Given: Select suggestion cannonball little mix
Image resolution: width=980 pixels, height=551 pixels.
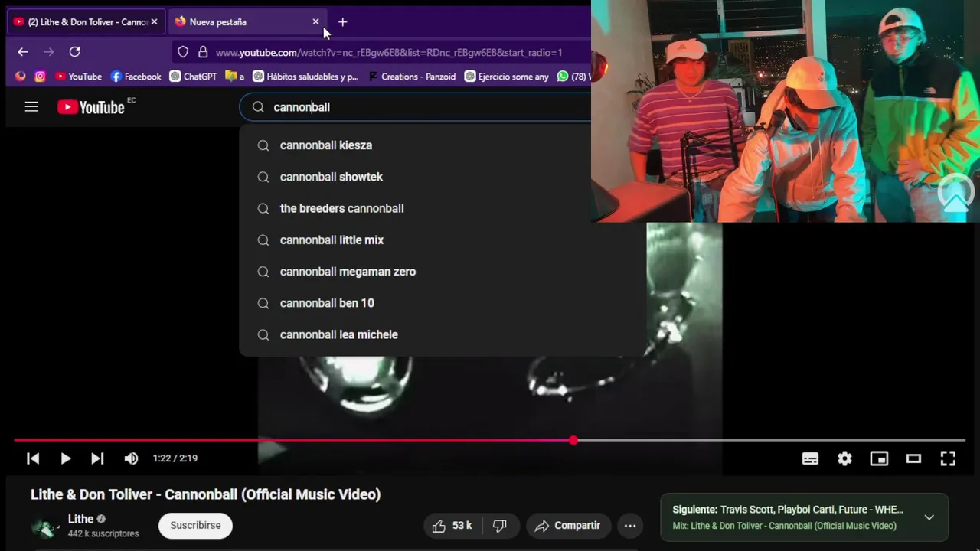Looking at the screenshot, I should (443, 240).
